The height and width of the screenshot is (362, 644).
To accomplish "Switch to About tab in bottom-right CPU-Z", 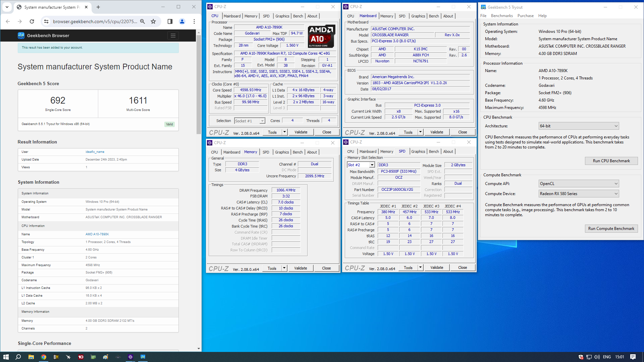I will coord(448,152).
